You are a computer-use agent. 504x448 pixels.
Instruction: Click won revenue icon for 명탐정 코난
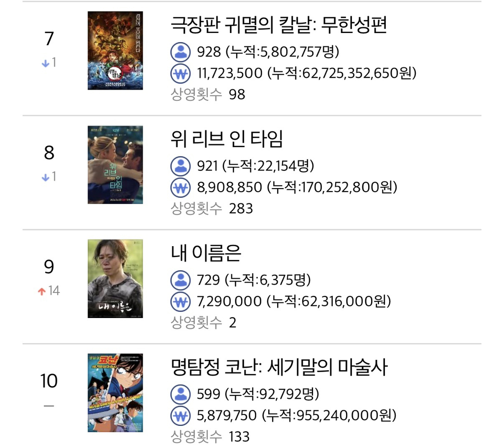point(180,416)
